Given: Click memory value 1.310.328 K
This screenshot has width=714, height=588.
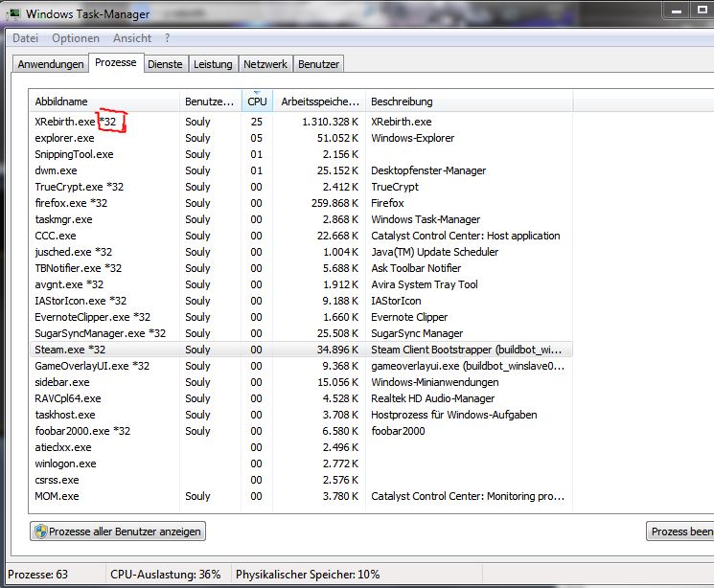Looking at the screenshot, I should point(330,122).
